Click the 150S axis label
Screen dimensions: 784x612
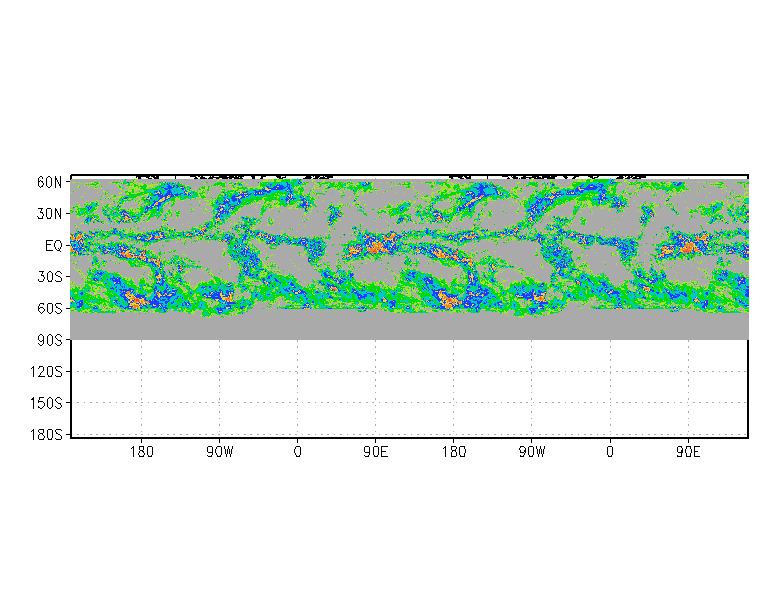point(46,403)
